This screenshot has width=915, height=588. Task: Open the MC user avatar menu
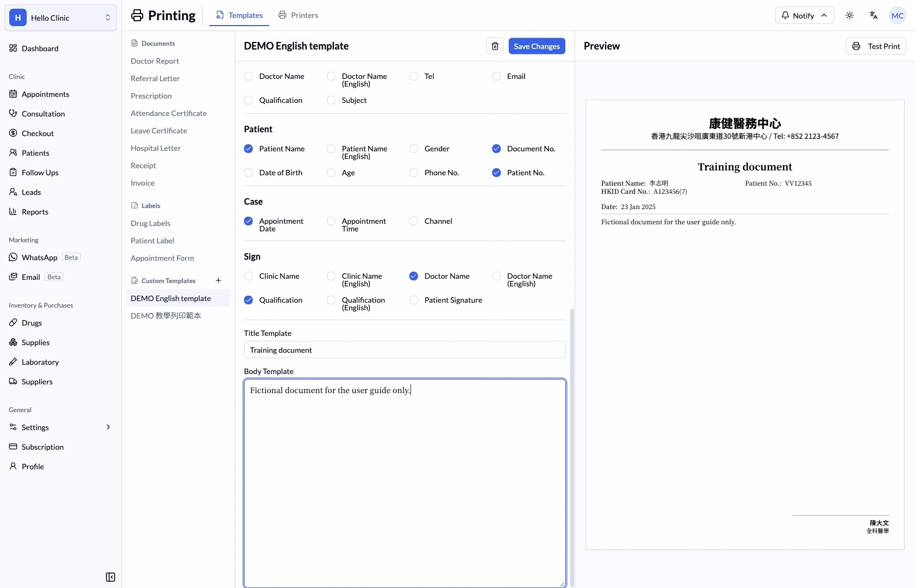point(898,15)
